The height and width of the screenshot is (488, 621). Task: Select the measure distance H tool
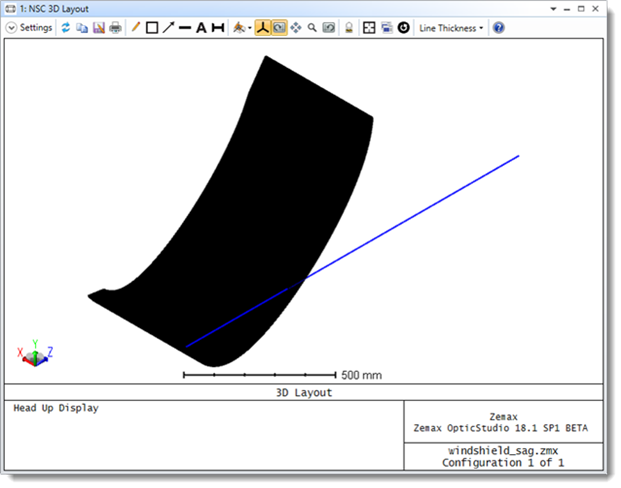click(217, 28)
